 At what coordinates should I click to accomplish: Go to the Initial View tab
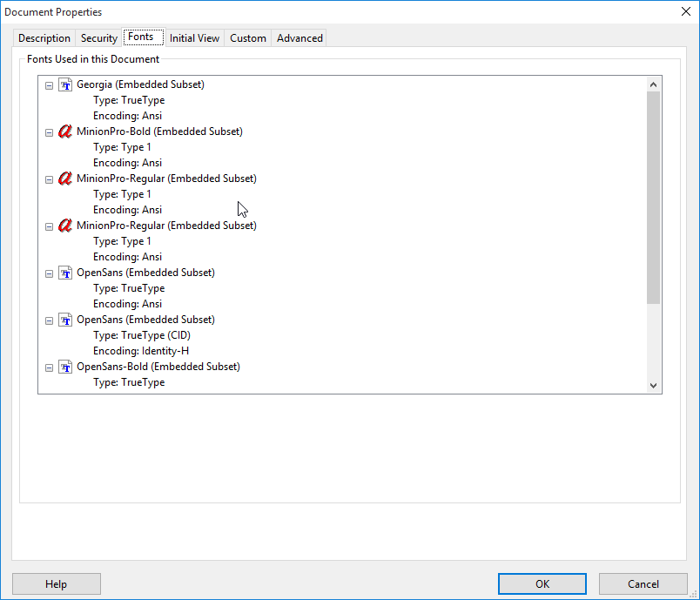coord(194,38)
